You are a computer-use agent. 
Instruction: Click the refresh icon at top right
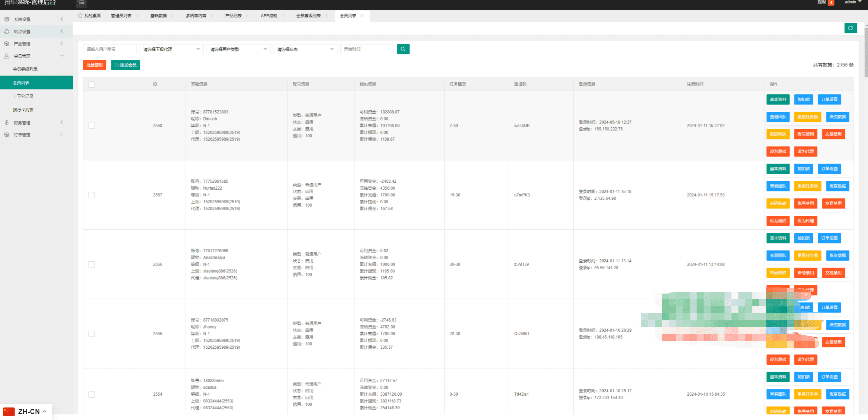pos(850,28)
